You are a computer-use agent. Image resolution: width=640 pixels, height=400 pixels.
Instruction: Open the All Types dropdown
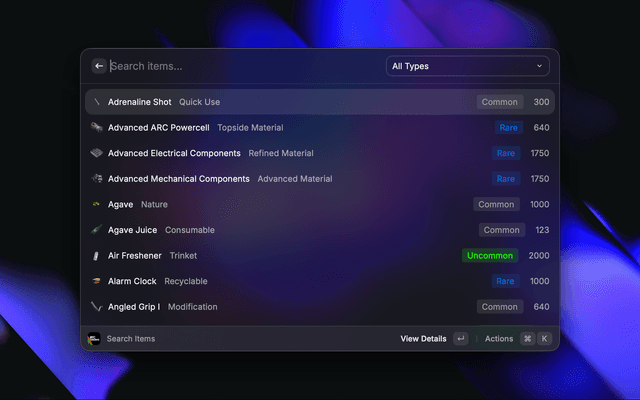click(x=467, y=66)
